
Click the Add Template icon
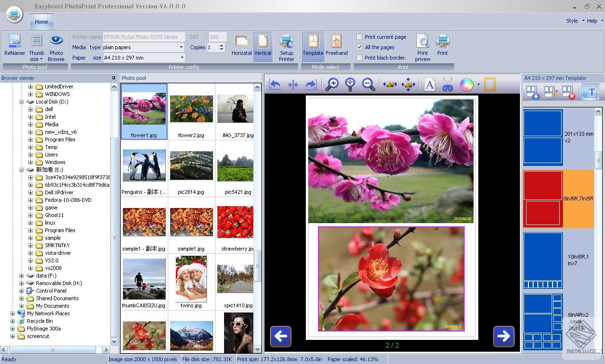[x=531, y=91]
